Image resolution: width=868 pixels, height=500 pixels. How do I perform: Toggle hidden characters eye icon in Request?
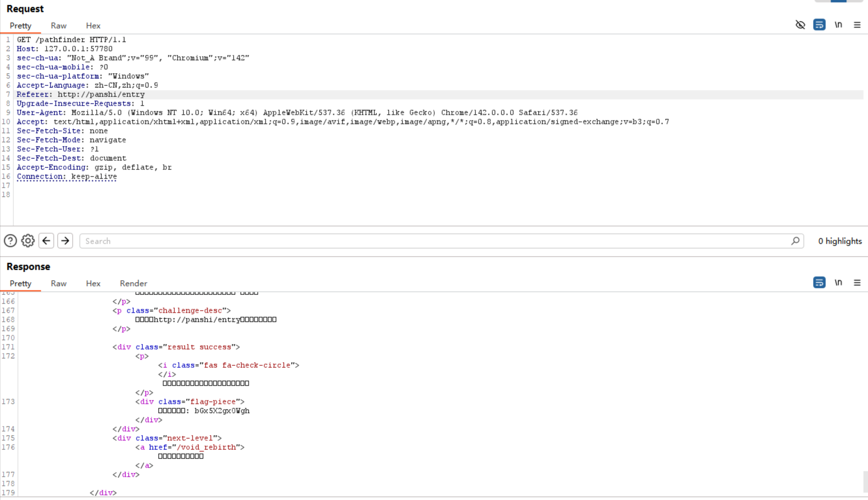(x=800, y=25)
